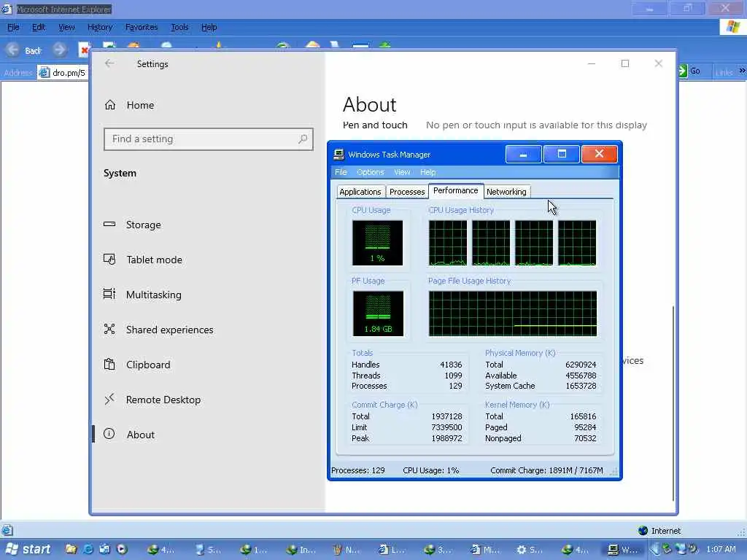Open the Start menu
The height and width of the screenshot is (560, 747).
coord(28,550)
